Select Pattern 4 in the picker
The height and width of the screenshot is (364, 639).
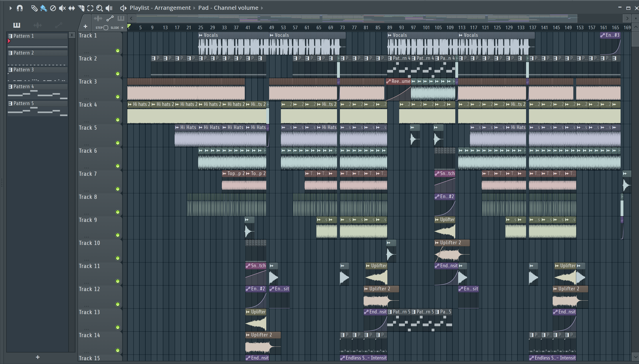point(37,92)
